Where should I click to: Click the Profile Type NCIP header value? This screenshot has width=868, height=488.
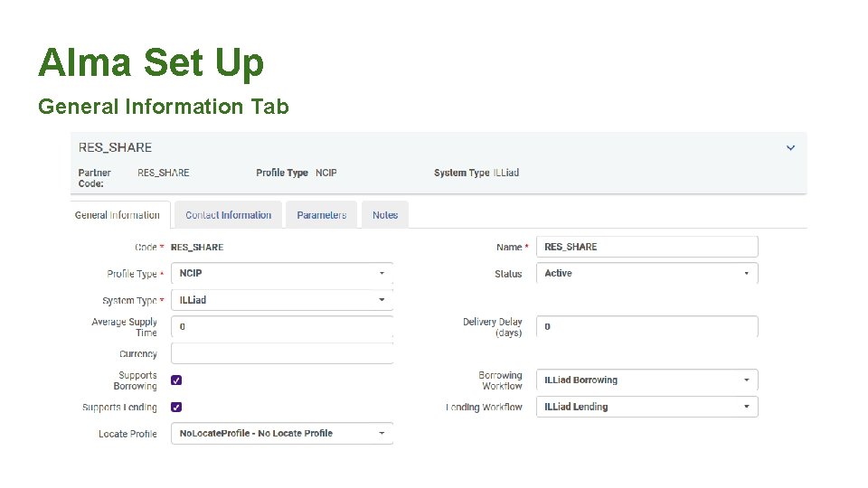click(x=326, y=173)
